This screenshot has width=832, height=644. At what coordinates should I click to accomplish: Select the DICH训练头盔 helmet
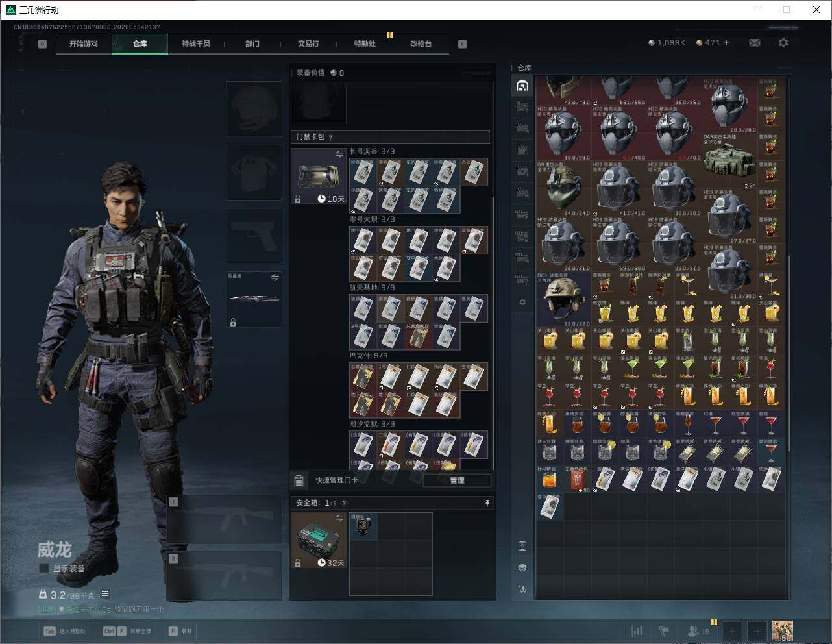[563, 299]
